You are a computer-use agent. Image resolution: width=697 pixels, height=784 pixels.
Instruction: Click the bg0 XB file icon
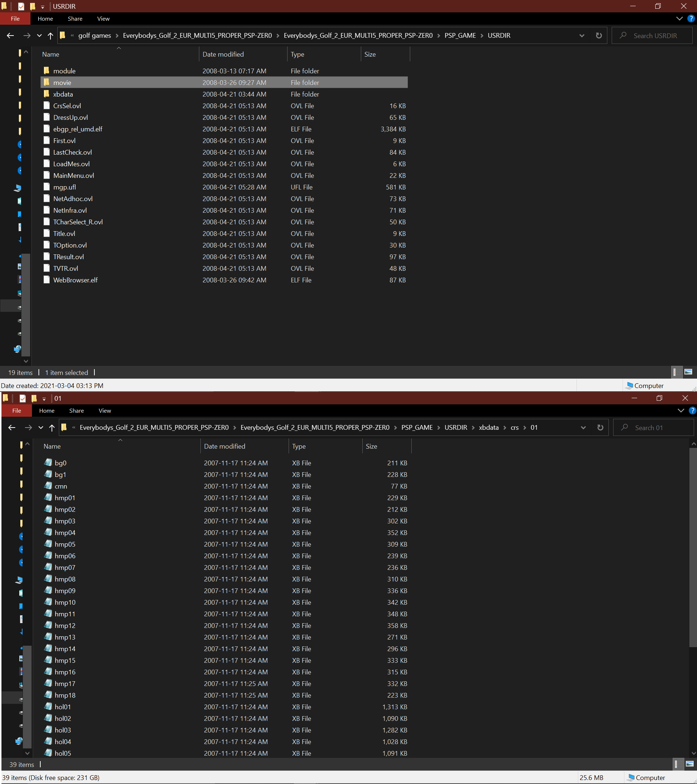(48, 462)
